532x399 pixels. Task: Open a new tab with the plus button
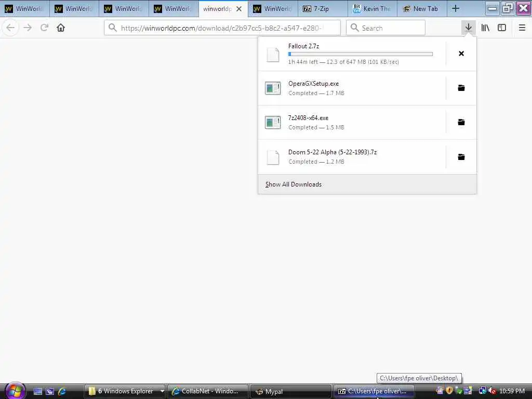(x=456, y=9)
